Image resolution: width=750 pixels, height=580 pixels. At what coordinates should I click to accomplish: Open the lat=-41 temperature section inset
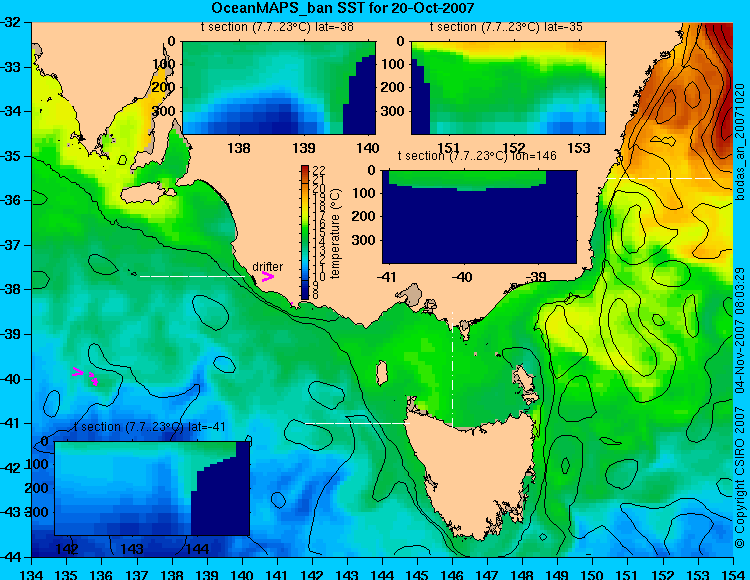click(x=152, y=488)
